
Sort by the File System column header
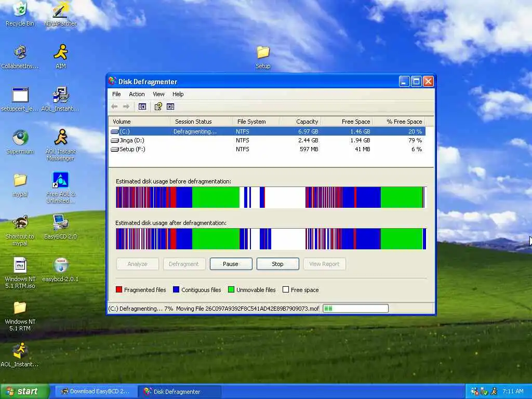click(x=256, y=122)
